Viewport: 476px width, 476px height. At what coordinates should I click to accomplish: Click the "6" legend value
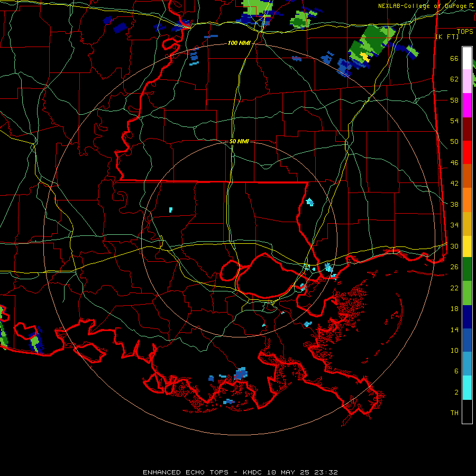456,371
